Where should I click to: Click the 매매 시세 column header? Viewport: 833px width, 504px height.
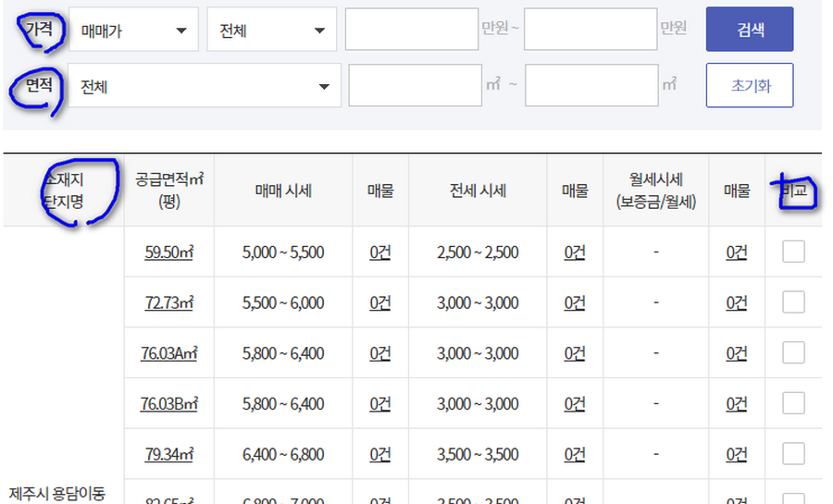[x=283, y=191]
